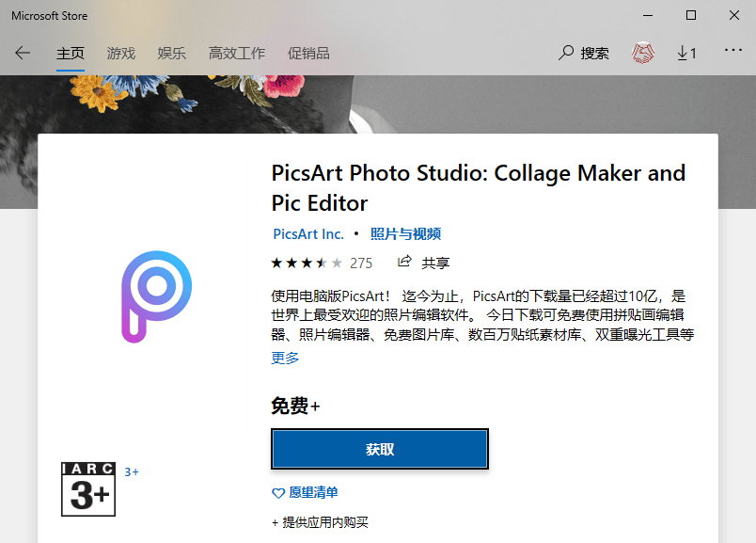Open the 高效工作 tab
The image size is (756, 543).
(237, 53)
